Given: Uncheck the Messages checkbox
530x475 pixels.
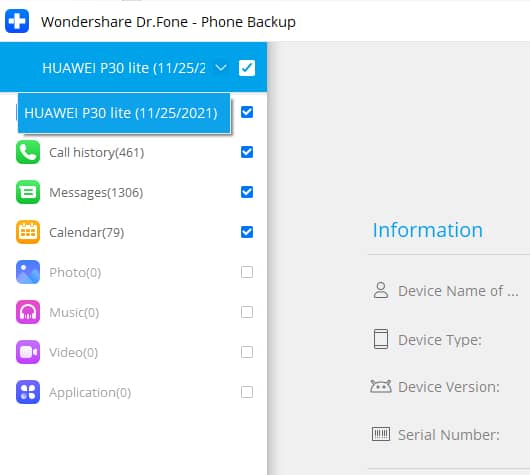Looking at the screenshot, I should (x=247, y=192).
